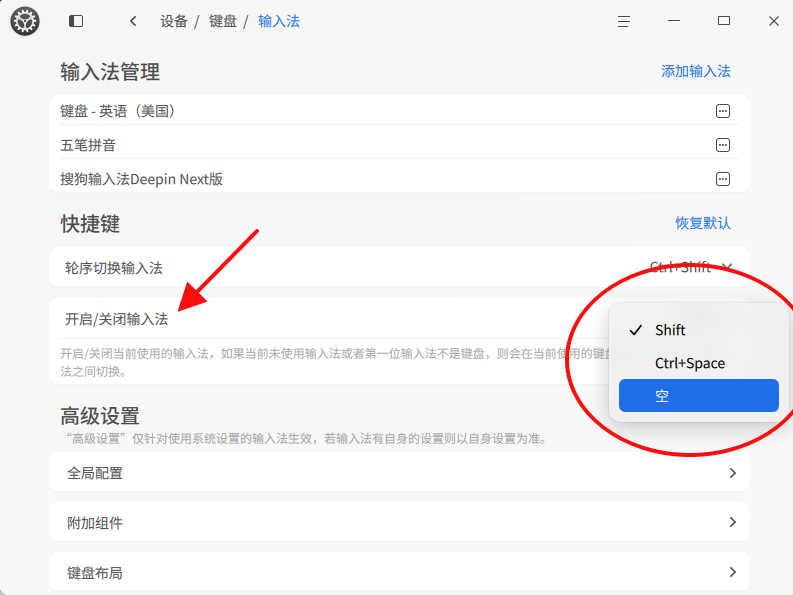Open 全局配置 settings

399,473
